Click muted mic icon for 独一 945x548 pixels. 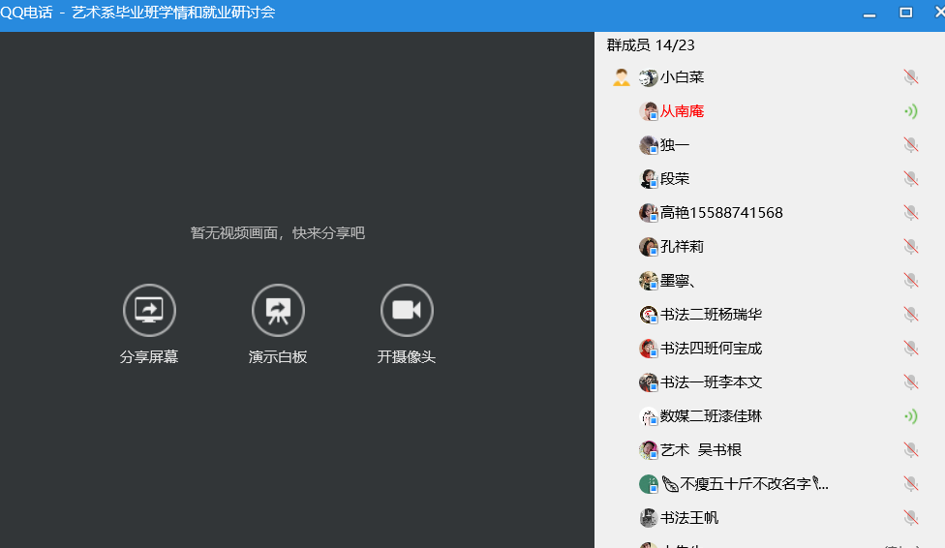coord(911,145)
